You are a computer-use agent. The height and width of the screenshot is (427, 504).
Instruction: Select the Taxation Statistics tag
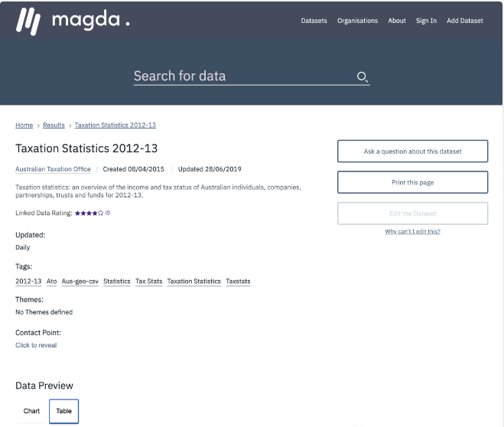pyautogui.click(x=193, y=282)
